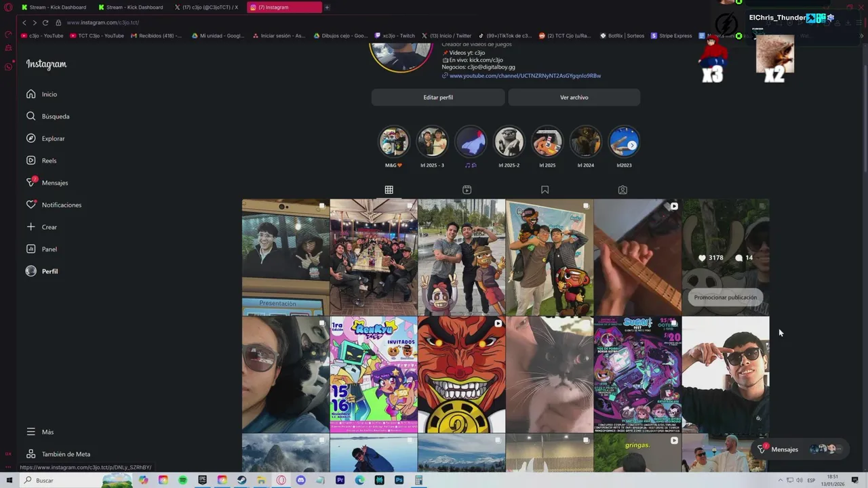Switch to the tagged posts tab
The height and width of the screenshot is (488, 868).
623,190
